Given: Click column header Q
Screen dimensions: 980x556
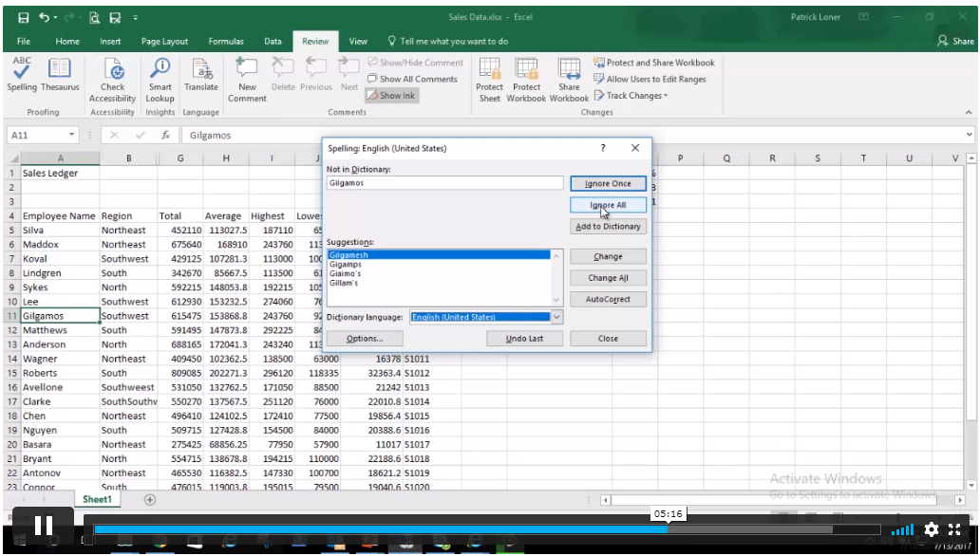Looking at the screenshot, I should [726, 158].
